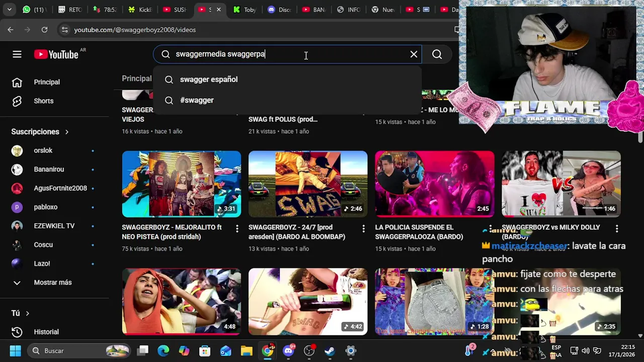This screenshot has height=362, width=644.
Task: Click the browser forward arrow
Action: [27, 30]
